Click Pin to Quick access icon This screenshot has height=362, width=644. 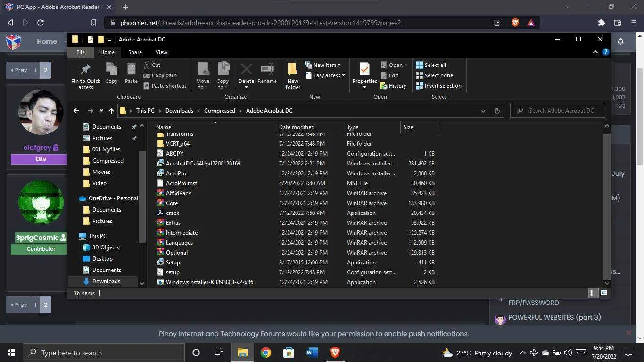85,76
